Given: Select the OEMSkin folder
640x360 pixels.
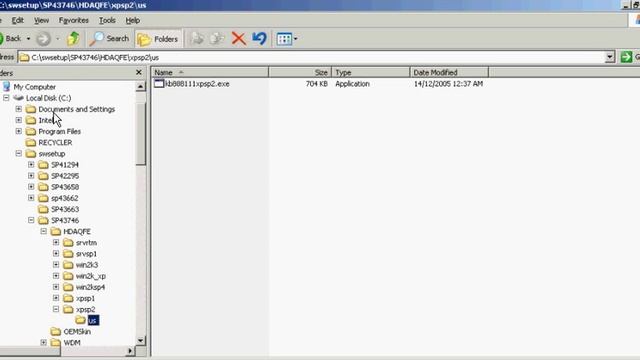Looking at the screenshot, I should (77, 331).
